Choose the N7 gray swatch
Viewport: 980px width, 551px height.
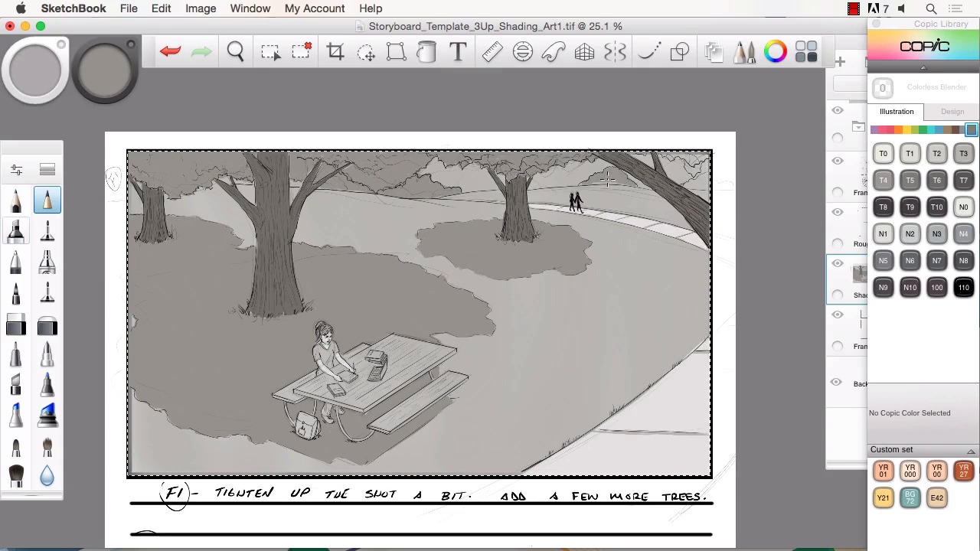(936, 261)
